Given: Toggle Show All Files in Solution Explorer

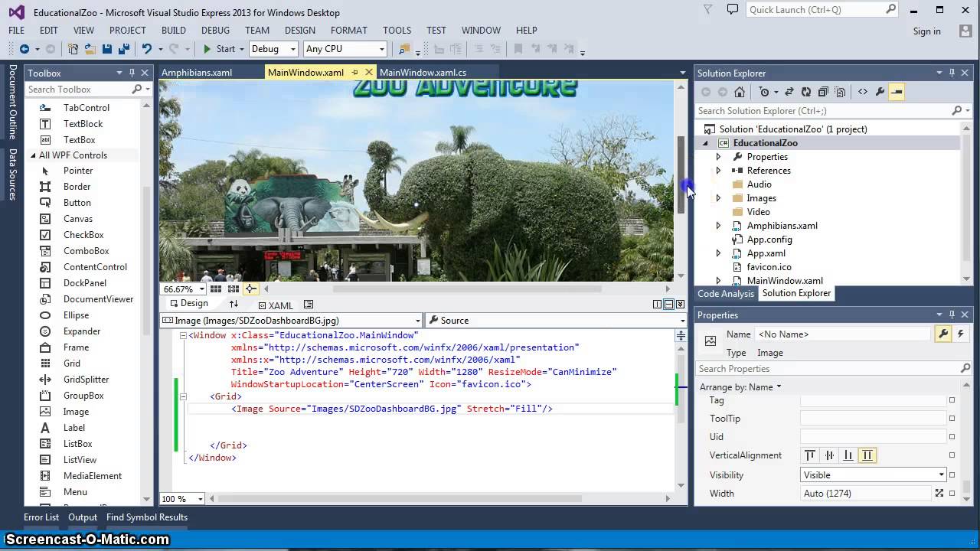Looking at the screenshot, I should [x=840, y=92].
